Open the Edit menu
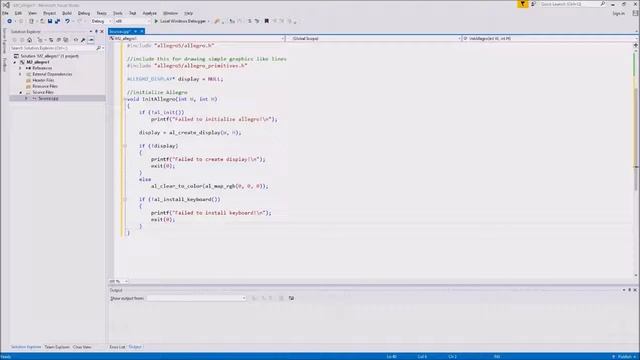This screenshot has height=360, width=640. (18, 13)
